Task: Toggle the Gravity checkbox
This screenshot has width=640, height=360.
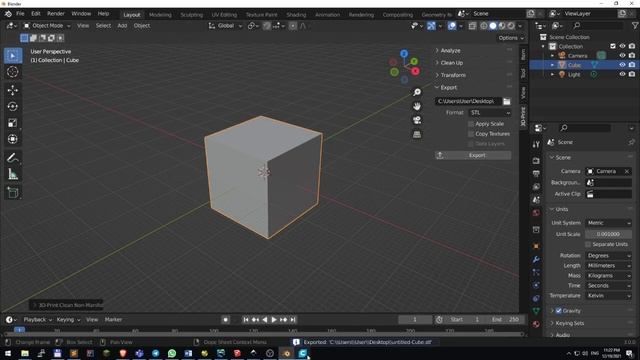Action: [x=558, y=311]
